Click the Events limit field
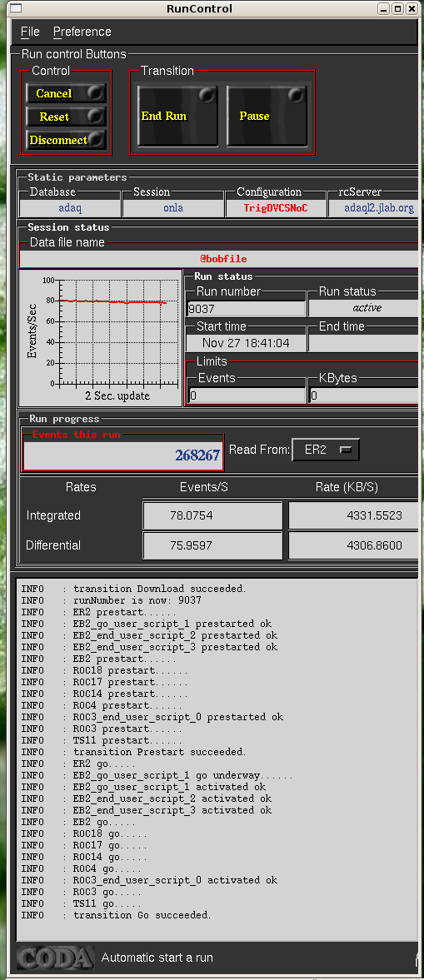This screenshot has width=424, height=980. click(x=247, y=395)
